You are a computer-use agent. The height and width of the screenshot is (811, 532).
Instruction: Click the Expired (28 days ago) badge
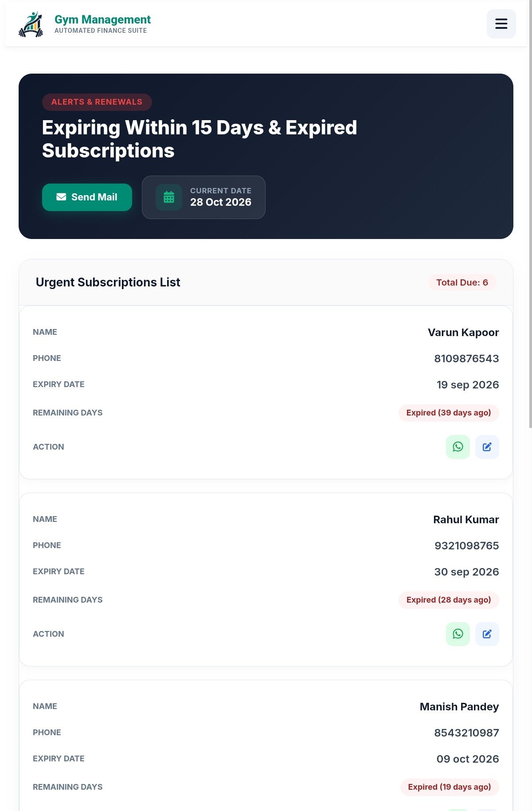tap(449, 600)
